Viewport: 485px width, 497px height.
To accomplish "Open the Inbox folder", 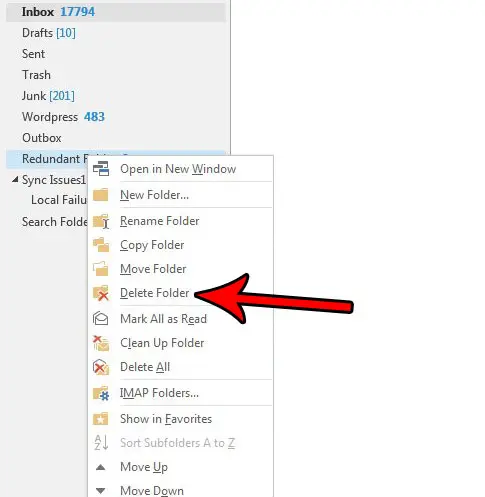I will pyautogui.click(x=116, y=12).
